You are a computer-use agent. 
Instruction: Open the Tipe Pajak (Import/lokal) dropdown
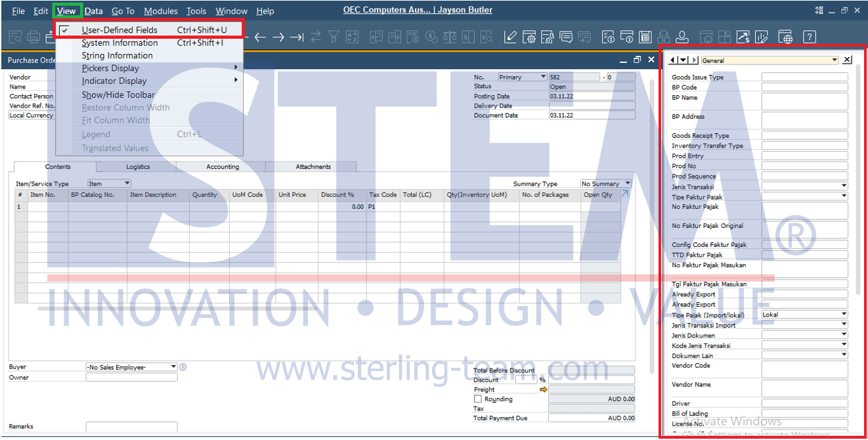(844, 315)
